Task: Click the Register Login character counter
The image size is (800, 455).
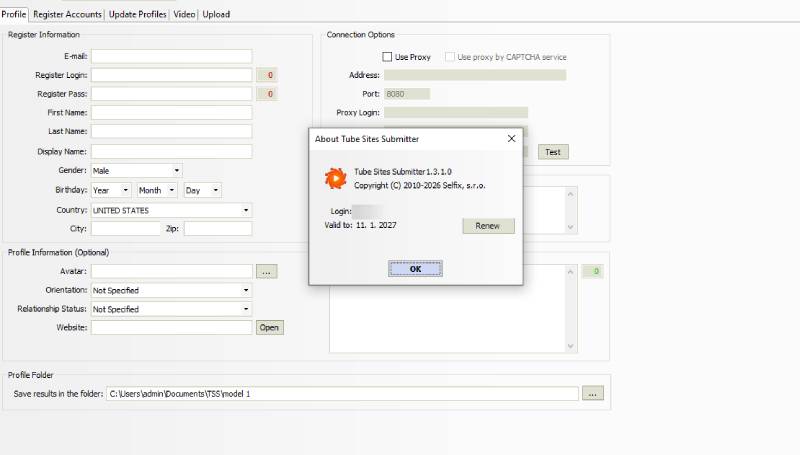Action: 267,75
